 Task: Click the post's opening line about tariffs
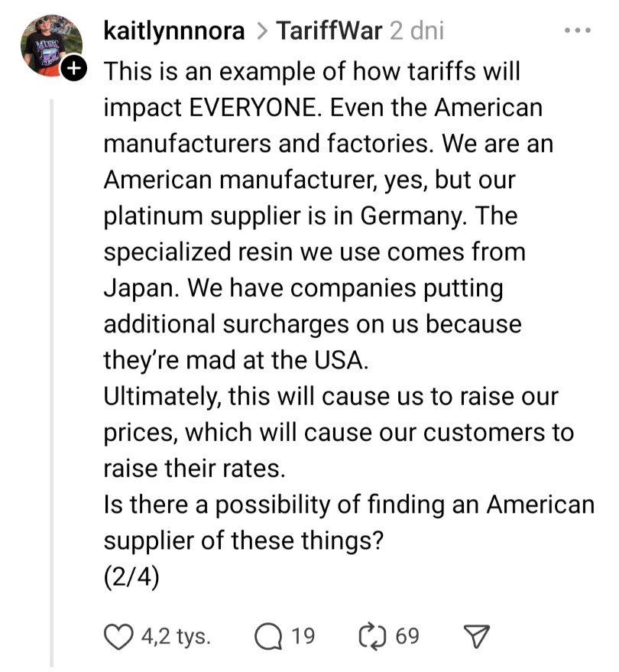pyautogui.click(x=311, y=72)
